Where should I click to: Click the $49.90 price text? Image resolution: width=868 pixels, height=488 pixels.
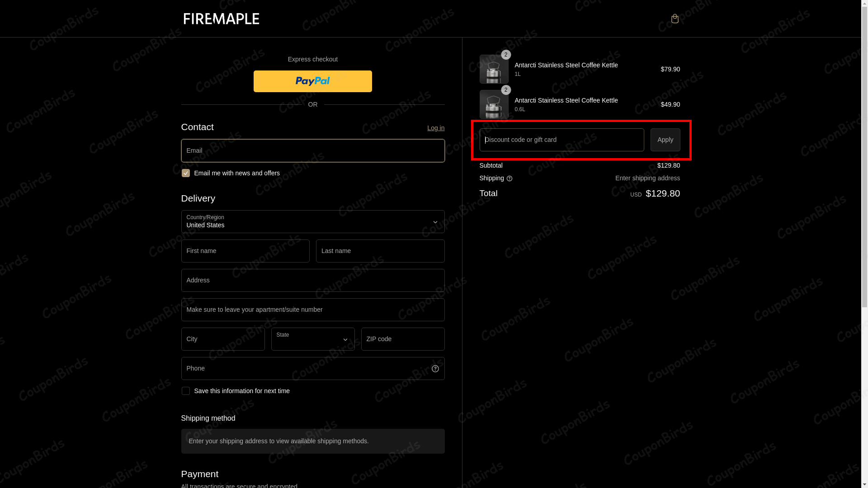(x=670, y=104)
